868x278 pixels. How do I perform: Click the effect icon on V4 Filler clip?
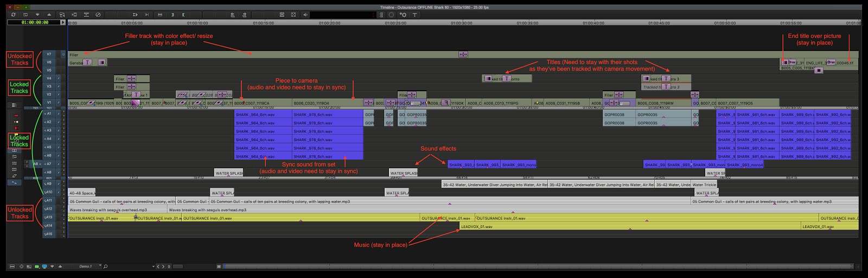[x=131, y=79]
